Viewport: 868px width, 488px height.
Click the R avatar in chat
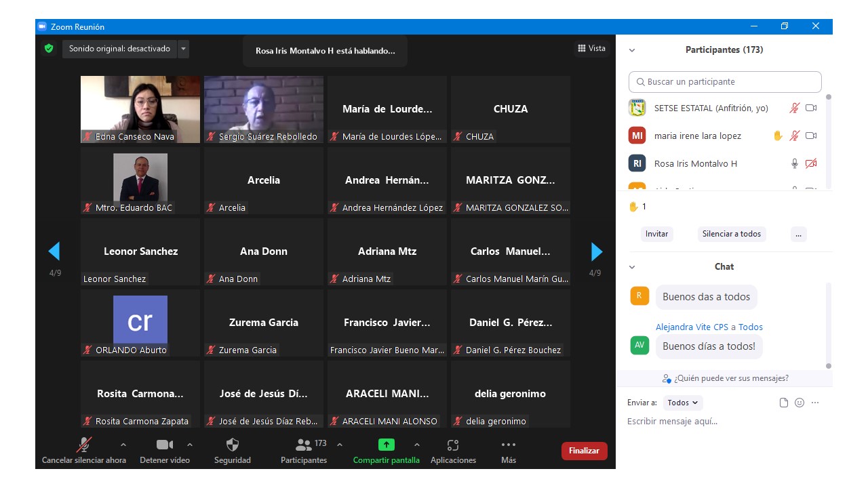pyautogui.click(x=639, y=296)
